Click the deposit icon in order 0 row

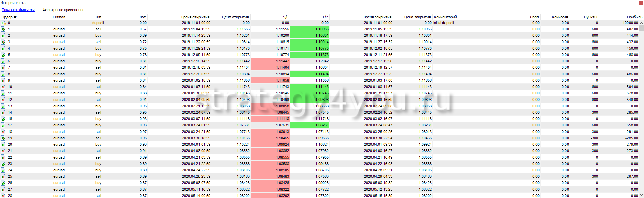[3, 23]
